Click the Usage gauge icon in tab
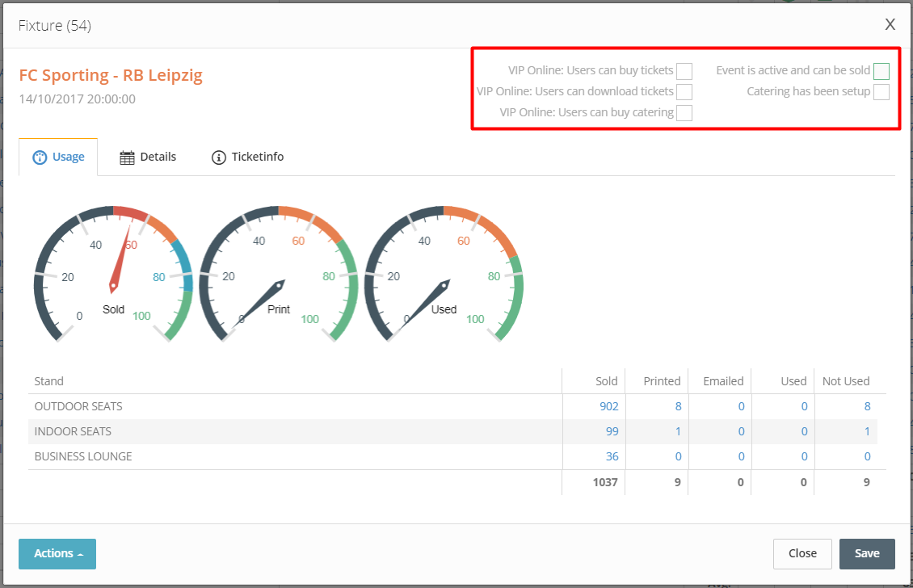 click(x=40, y=157)
